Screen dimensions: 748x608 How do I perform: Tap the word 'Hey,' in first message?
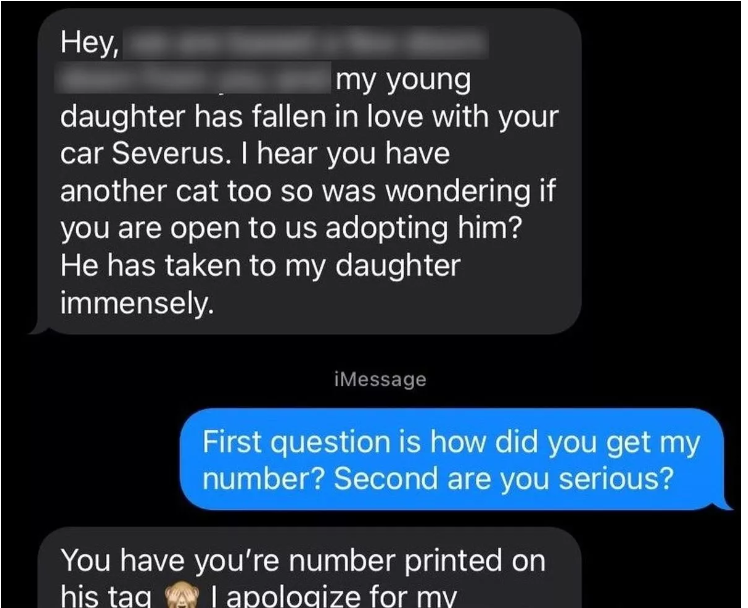coord(90,44)
